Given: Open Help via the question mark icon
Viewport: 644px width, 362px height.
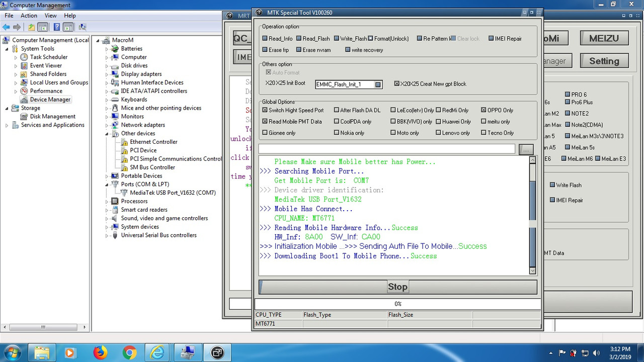Looking at the screenshot, I should (x=57, y=27).
